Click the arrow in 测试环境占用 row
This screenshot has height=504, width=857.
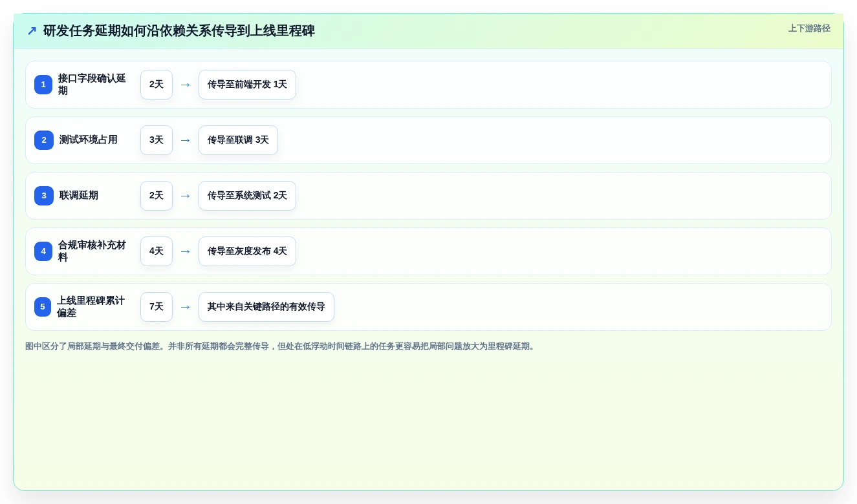(186, 140)
